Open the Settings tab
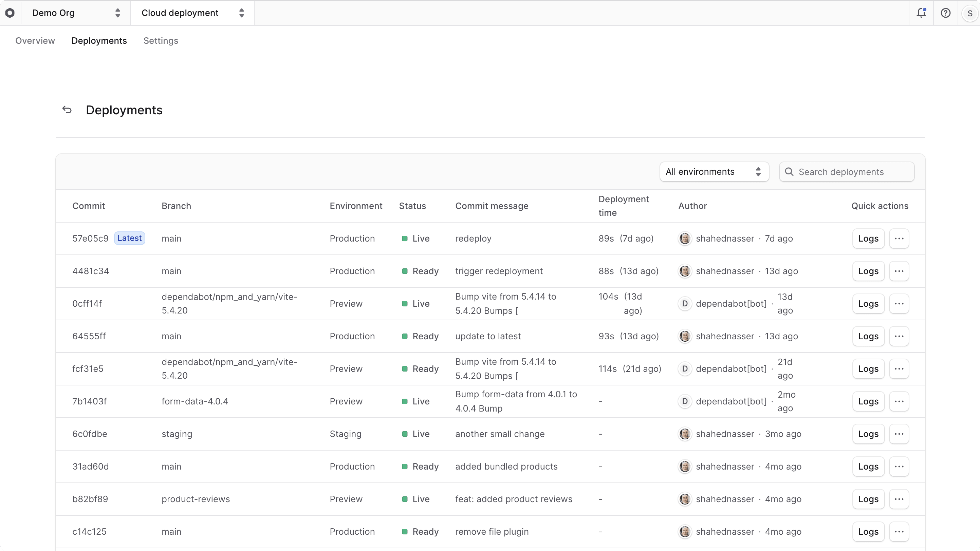The height and width of the screenshot is (551, 980). point(161,41)
